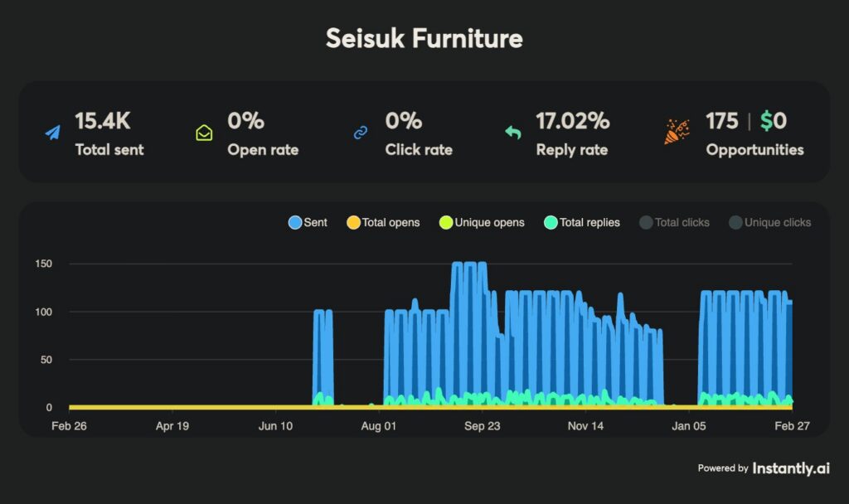Toggle Unique opens legend item
The width and height of the screenshot is (849, 504).
pos(481,222)
